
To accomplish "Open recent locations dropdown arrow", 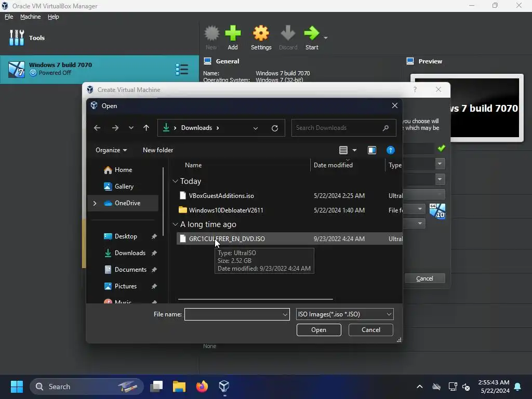I will coord(131,128).
